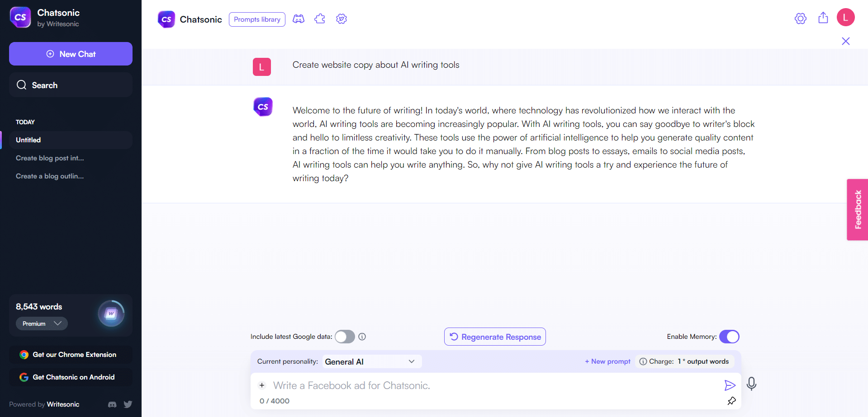This screenshot has height=417, width=868.
Task: Disable the Enable Memory switch
Action: coord(729,337)
